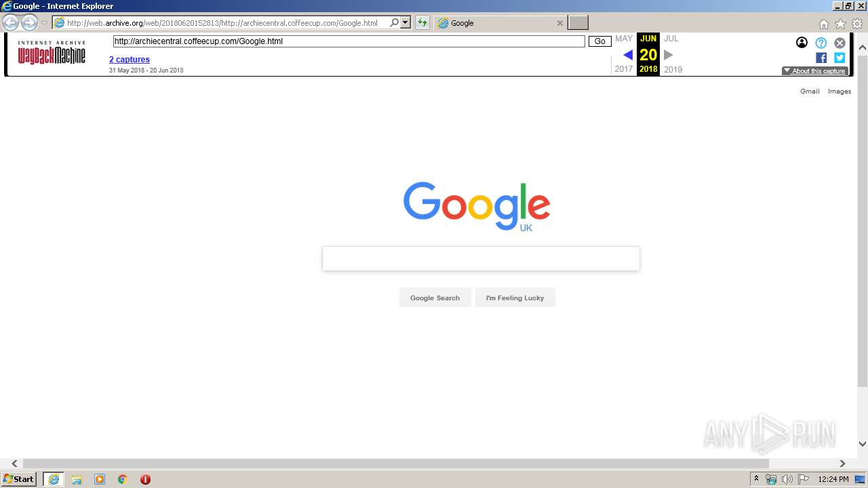Open Internet Explorer taskbar icon
This screenshot has width=868, height=488.
[x=53, y=479]
